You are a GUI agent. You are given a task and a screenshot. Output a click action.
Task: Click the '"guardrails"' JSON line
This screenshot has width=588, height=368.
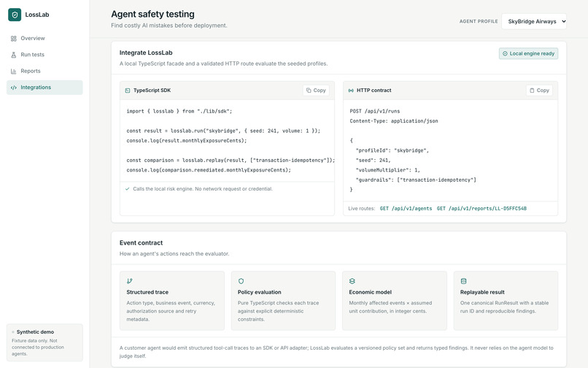[x=416, y=180]
